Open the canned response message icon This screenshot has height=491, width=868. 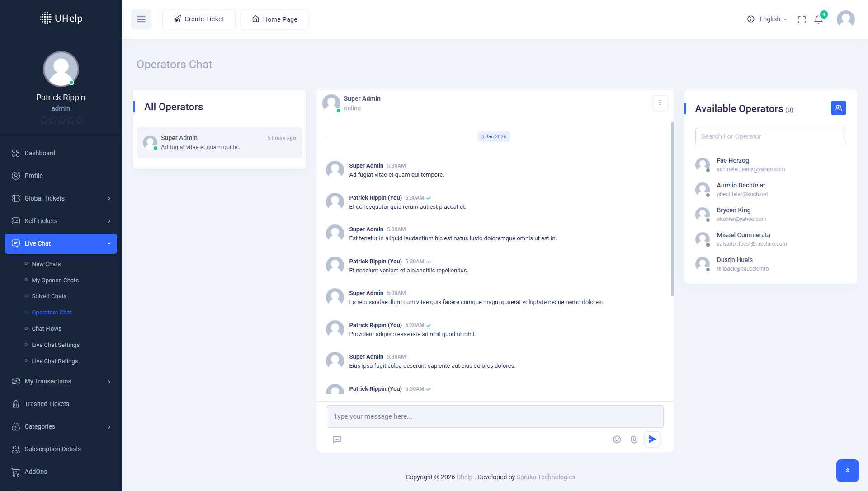(x=337, y=440)
